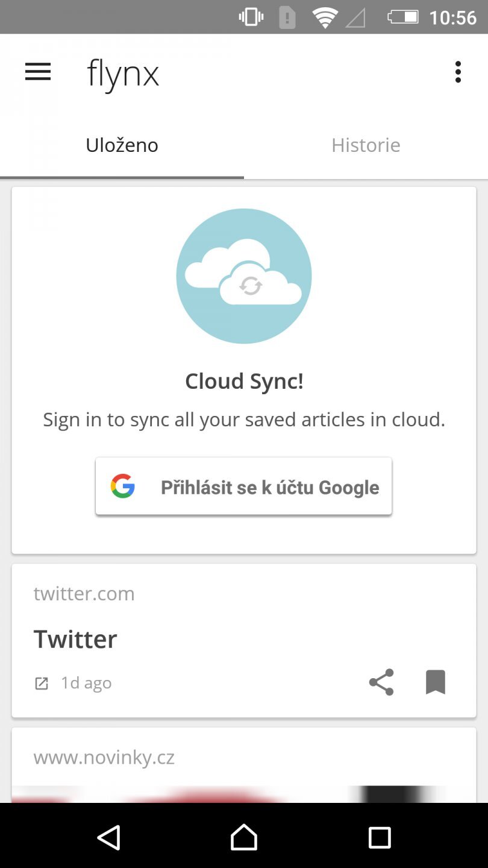
Task: Switch to the Historie tab
Action: (x=366, y=145)
